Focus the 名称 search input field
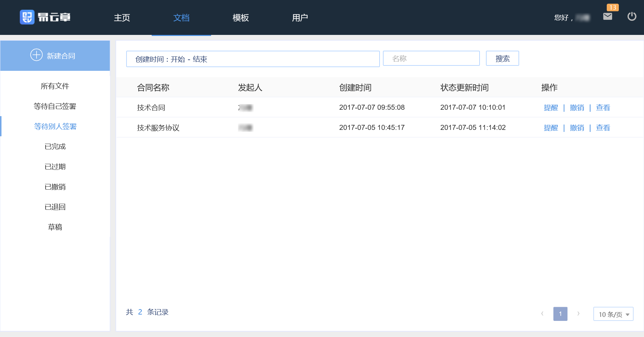The height and width of the screenshot is (337, 644). point(431,59)
